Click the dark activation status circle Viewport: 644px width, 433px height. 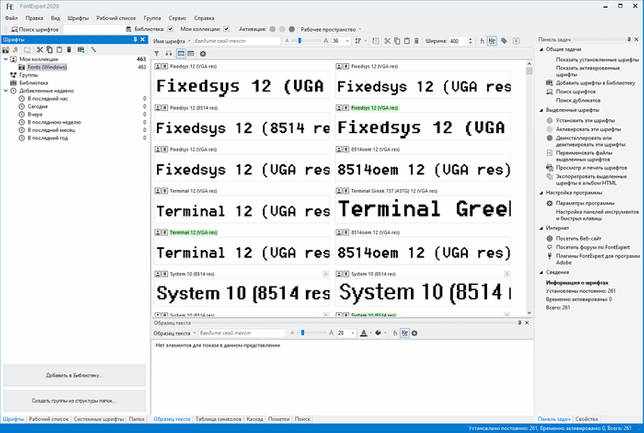(x=292, y=29)
